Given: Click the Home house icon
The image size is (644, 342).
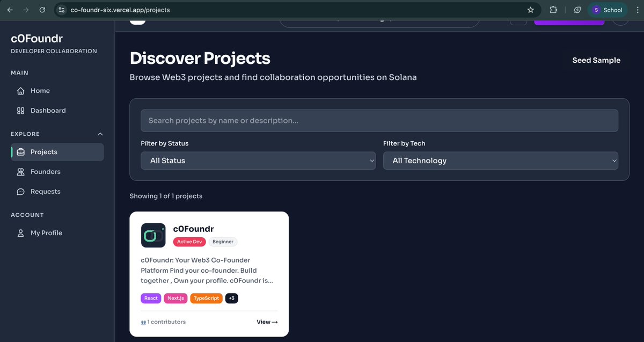Looking at the screenshot, I should point(21,91).
